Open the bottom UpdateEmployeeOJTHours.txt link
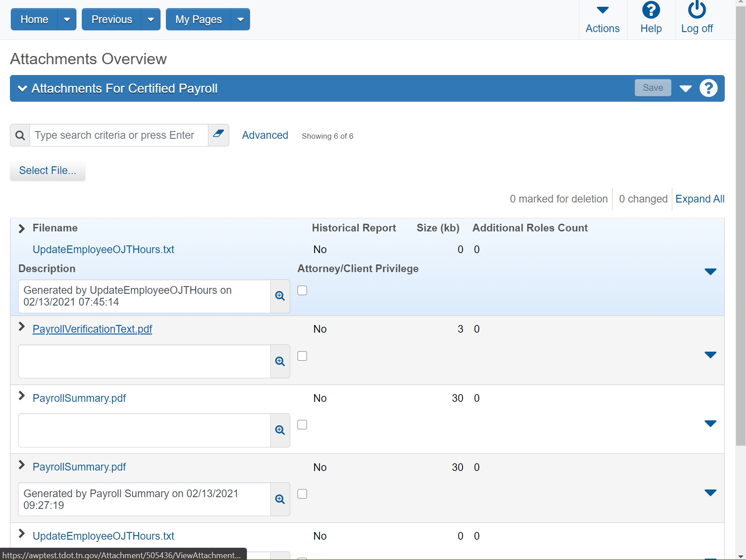The width and height of the screenshot is (746, 560). 103,536
